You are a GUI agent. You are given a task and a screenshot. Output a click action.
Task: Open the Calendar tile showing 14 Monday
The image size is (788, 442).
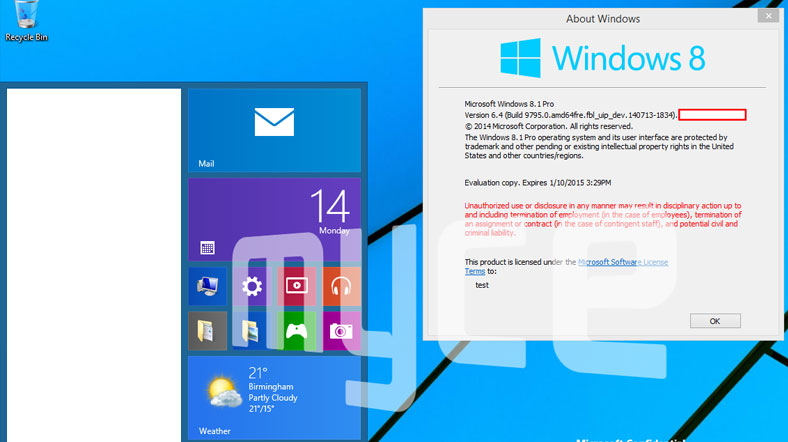pos(274,219)
